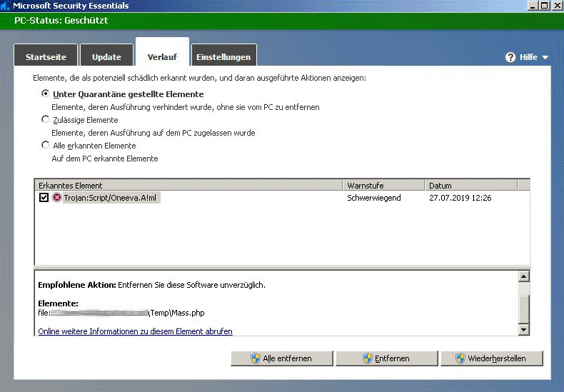564x392 pixels.
Task: Uncheck the Trojan:Script/Oneeva.A!ml checkbox
Action: 44,198
